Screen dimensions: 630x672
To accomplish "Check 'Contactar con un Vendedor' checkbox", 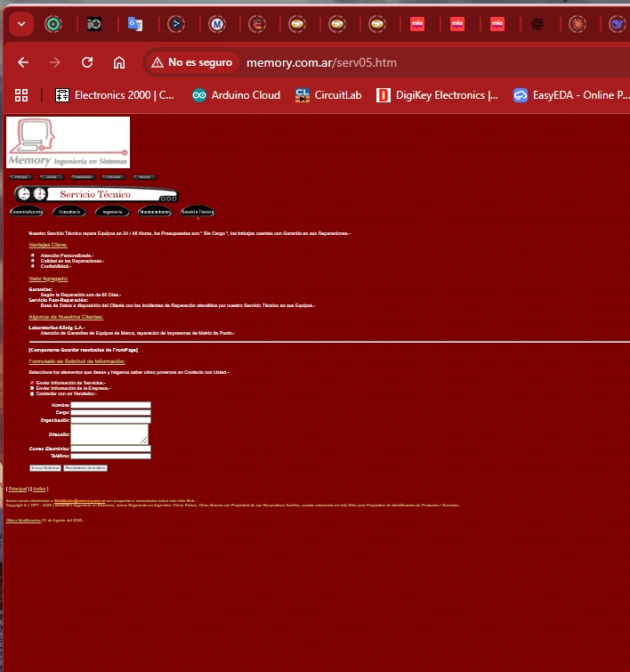I will point(32,393).
